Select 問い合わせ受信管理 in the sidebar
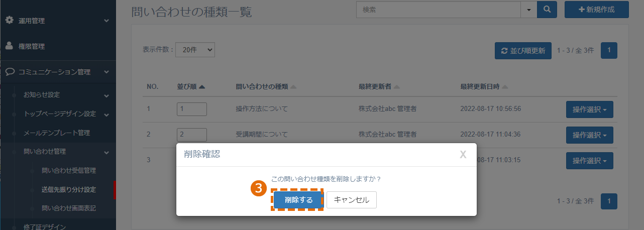The height and width of the screenshot is (230, 644). coord(69,171)
